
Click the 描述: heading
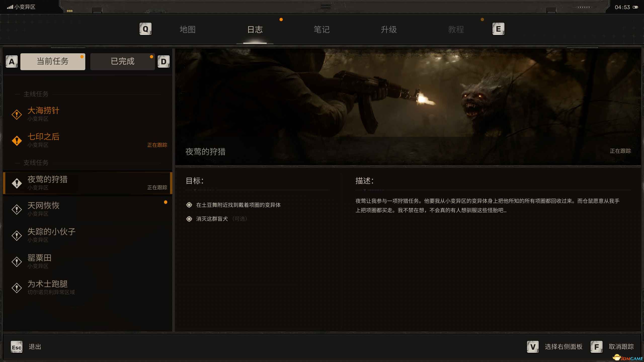point(365,181)
